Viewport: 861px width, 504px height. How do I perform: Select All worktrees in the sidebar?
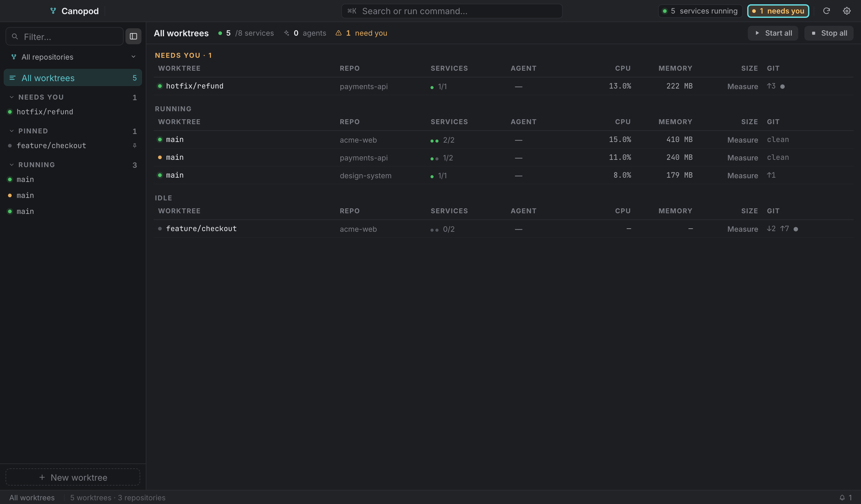tap(73, 78)
